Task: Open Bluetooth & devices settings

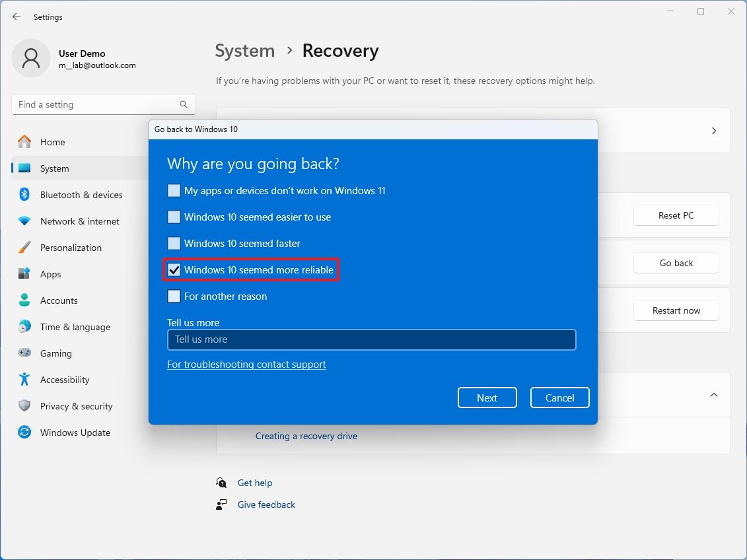Action: coord(81,195)
